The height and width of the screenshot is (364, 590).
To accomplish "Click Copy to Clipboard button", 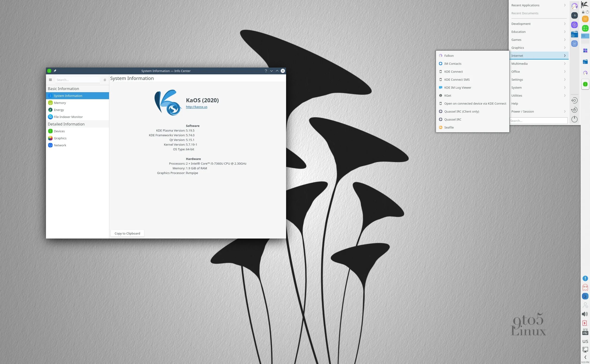I will click(127, 233).
